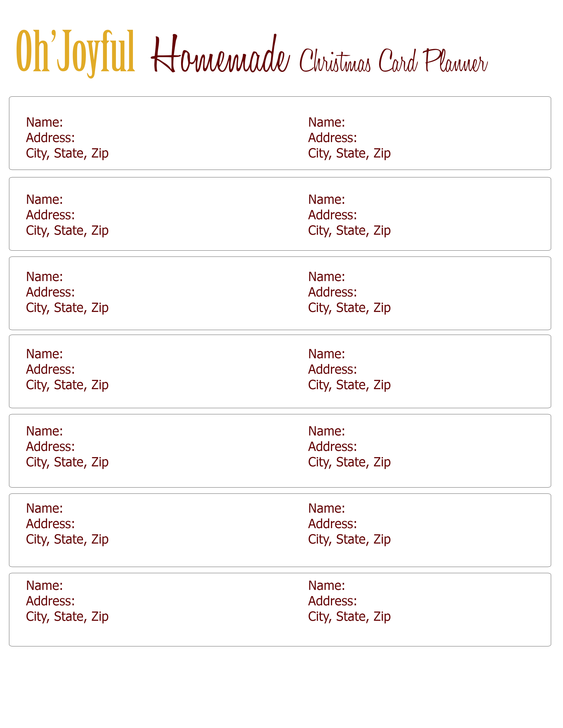
Task: Click City, State, Zip in sixth box, right column
Action: pos(349,540)
